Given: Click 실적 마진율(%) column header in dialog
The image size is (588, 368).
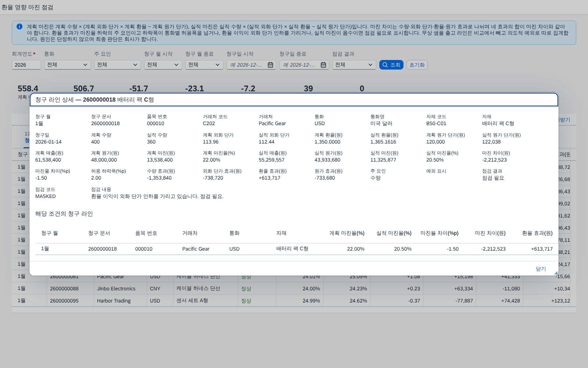Looking at the screenshot, I should point(394,233).
